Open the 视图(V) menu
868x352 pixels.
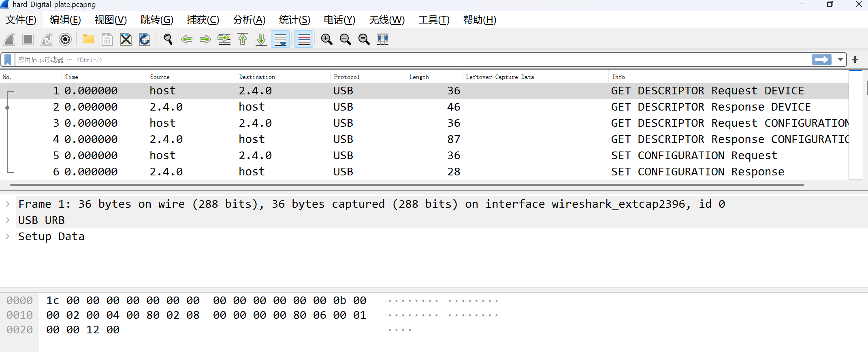tap(111, 20)
